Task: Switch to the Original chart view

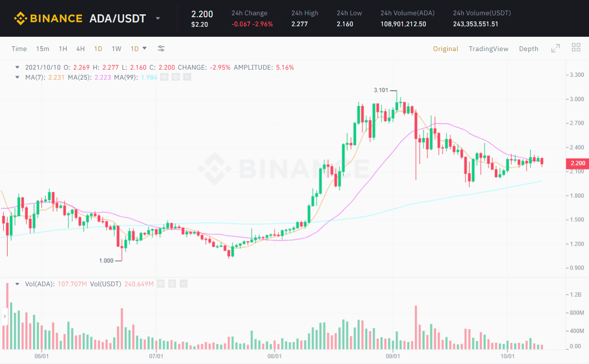Action: point(445,49)
